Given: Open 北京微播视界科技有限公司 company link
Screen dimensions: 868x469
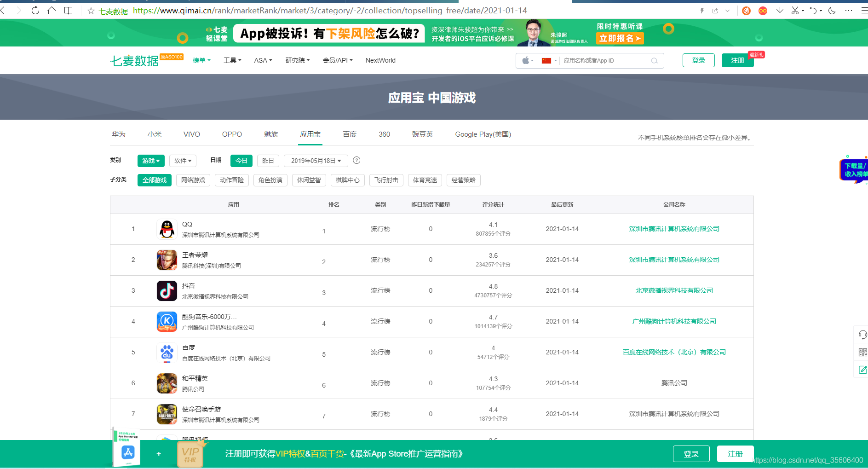Looking at the screenshot, I should 674,290.
